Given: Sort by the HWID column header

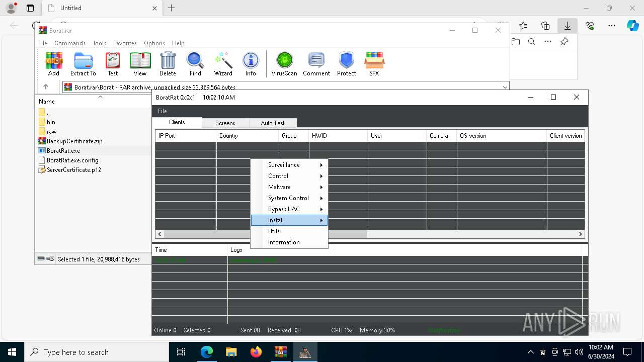Looking at the screenshot, I should (x=338, y=136).
